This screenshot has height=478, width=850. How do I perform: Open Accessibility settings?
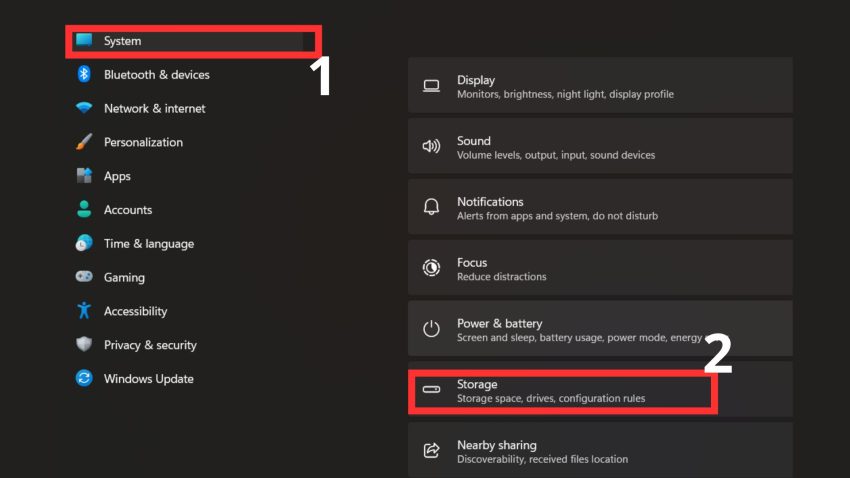click(x=136, y=311)
